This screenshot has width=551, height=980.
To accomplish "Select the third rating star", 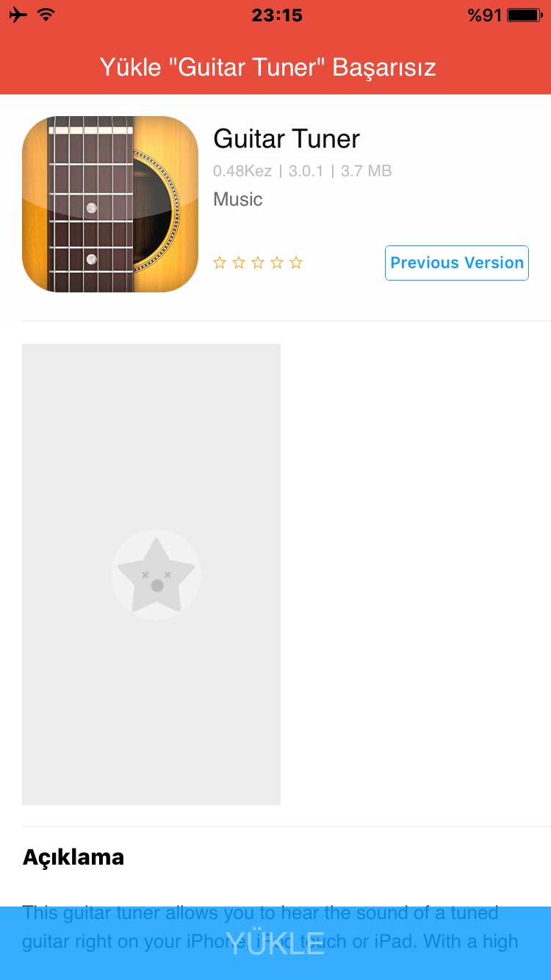I will (x=258, y=263).
